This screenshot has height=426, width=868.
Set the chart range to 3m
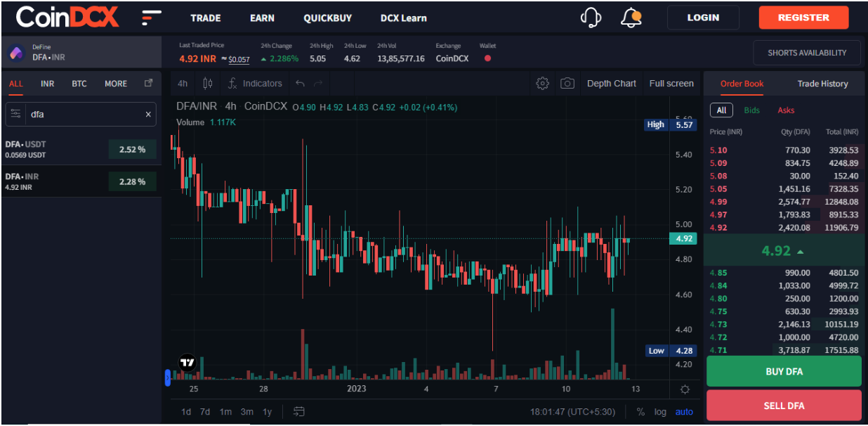tap(246, 411)
